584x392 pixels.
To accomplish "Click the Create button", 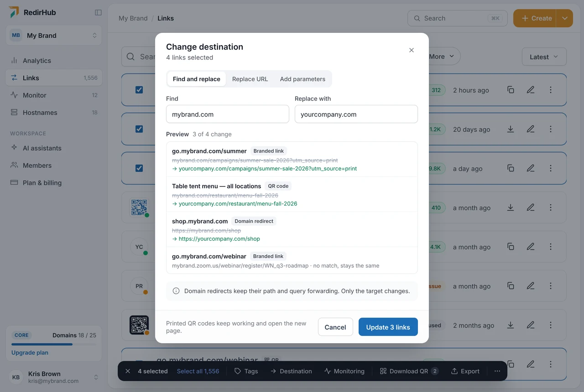I will coord(535,18).
